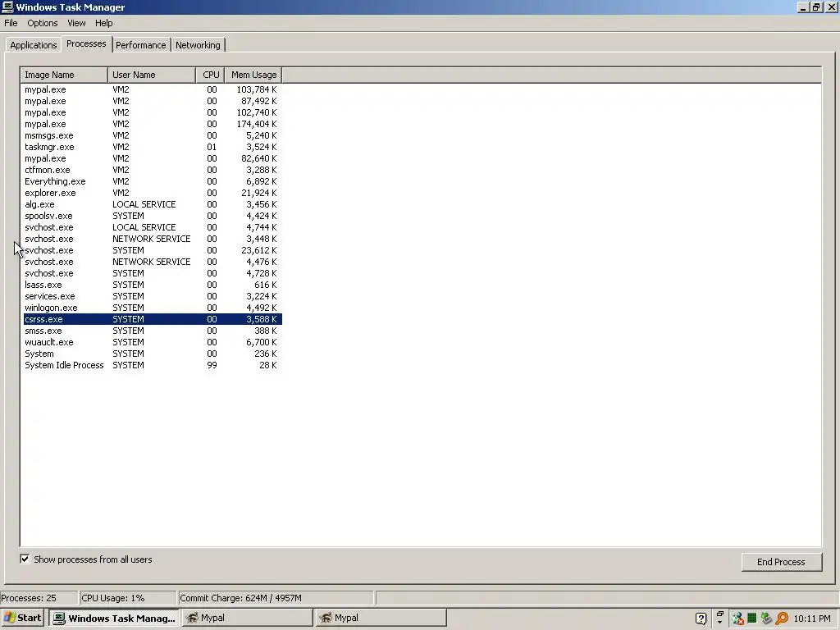
Task: Click Windows Task Manager taskbar button
Action: 114,618
